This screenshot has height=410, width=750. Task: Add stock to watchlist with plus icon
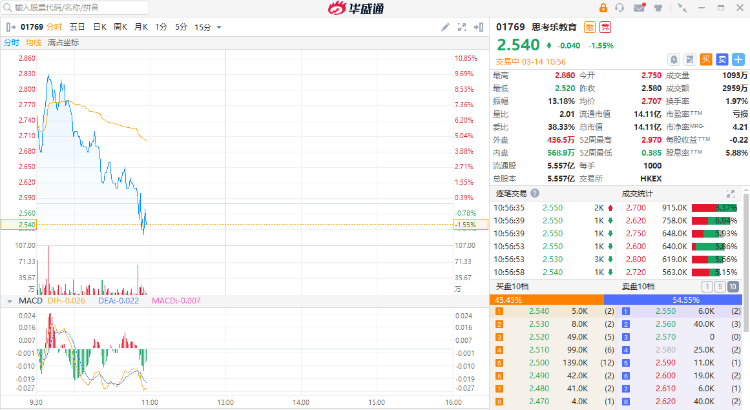736,59
